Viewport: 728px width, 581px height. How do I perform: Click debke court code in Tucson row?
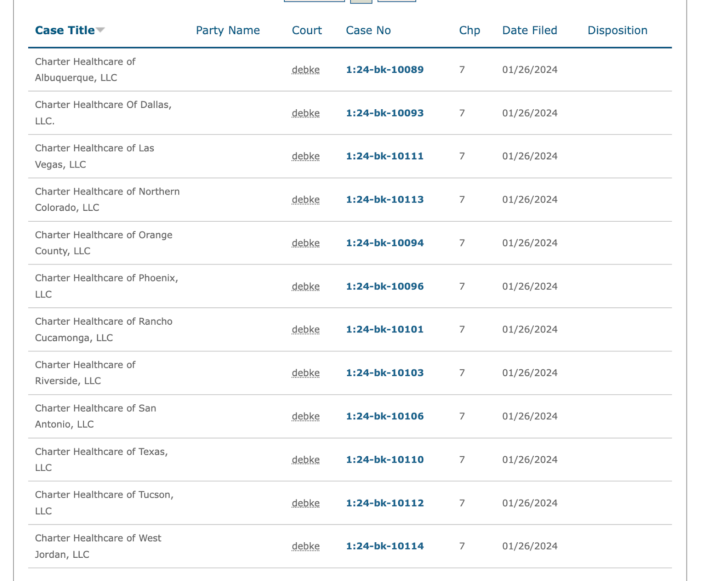click(x=306, y=503)
